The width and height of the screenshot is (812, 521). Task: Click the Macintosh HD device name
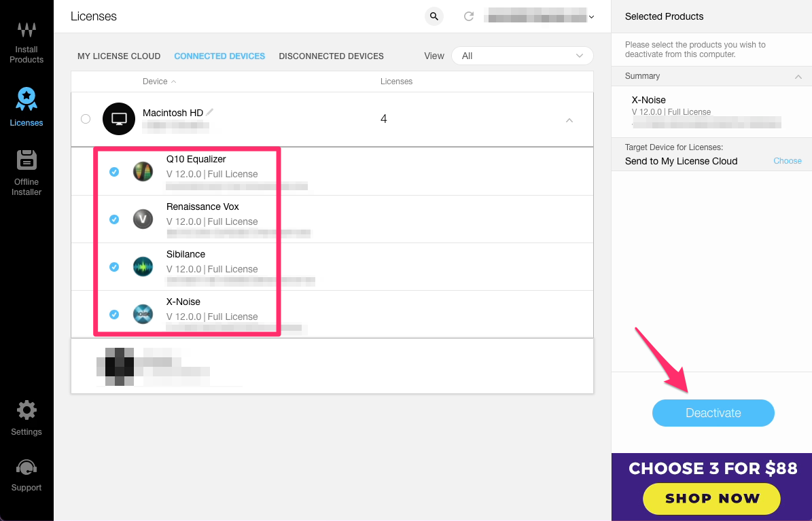173,113
